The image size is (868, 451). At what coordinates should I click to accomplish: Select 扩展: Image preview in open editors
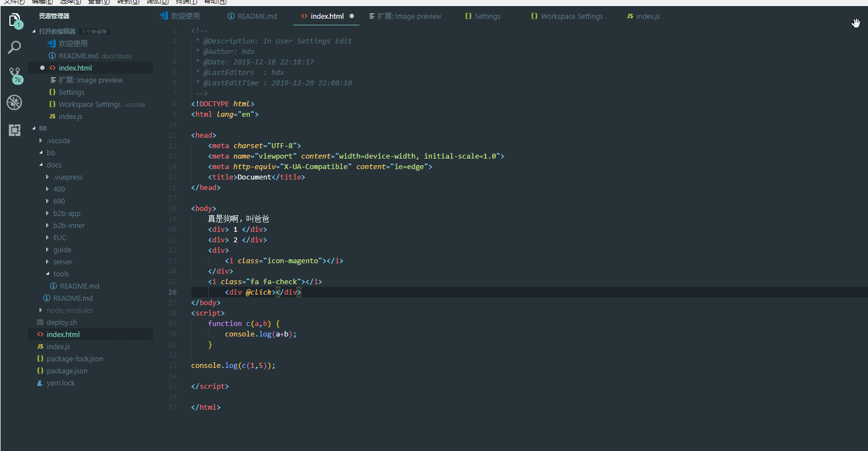91,80
